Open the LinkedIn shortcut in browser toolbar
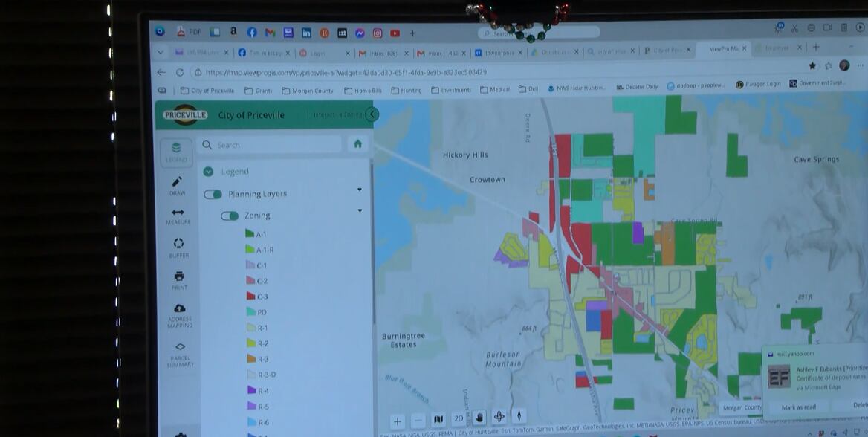Screen dimensions: 868x437 tap(306, 33)
